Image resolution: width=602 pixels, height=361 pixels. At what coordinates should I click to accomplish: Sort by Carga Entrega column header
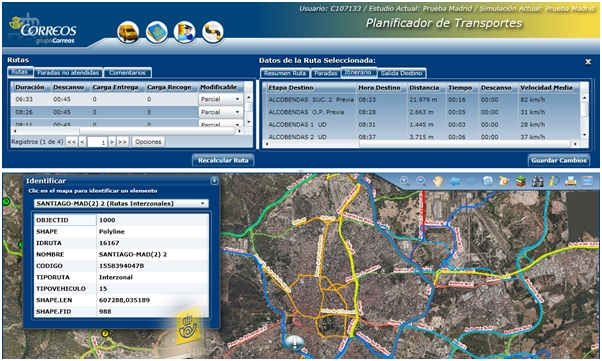116,87
